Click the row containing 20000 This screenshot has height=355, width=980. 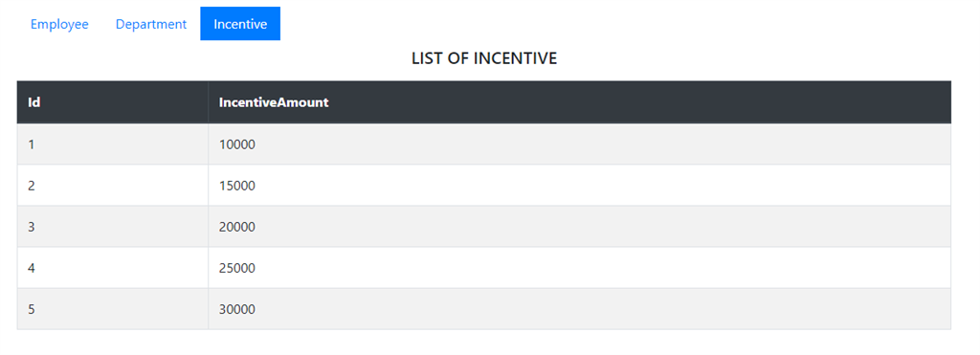483,227
